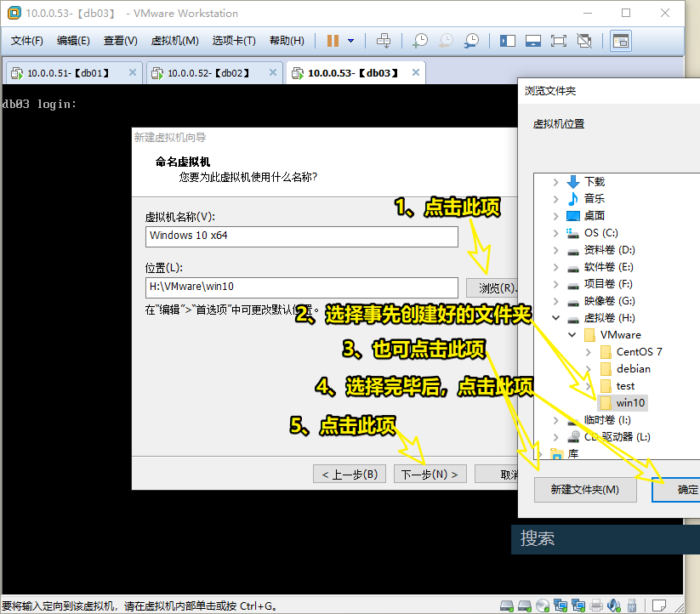700x614 pixels.
Task: Expand the 音乐 tree node
Action: pos(555,199)
